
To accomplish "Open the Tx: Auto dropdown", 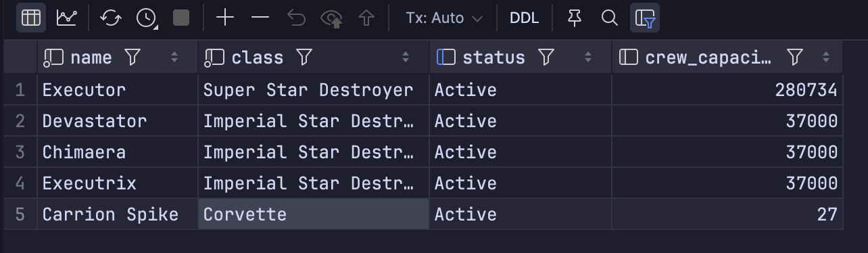I will [444, 18].
